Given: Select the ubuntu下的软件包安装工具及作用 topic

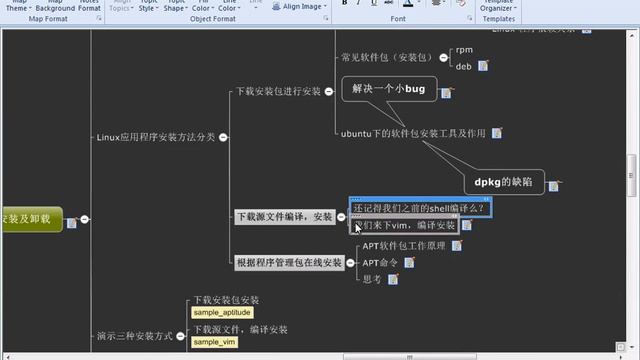Looking at the screenshot, I should pyautogui.click(x=413, y=133).
